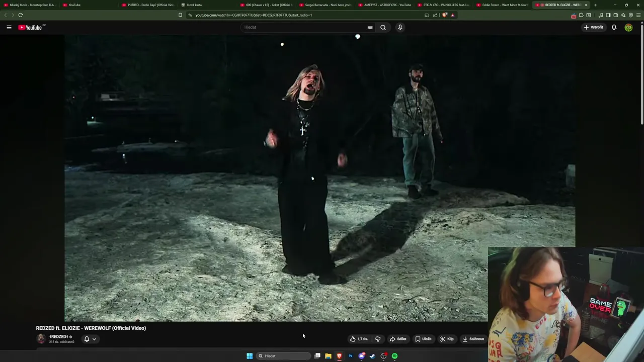Switch to PUERTO - Prečo Rap tab

point(147,5)
